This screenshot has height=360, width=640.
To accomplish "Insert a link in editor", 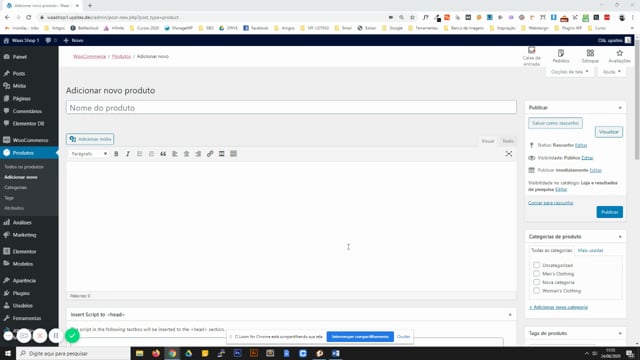I will (210, 154).
